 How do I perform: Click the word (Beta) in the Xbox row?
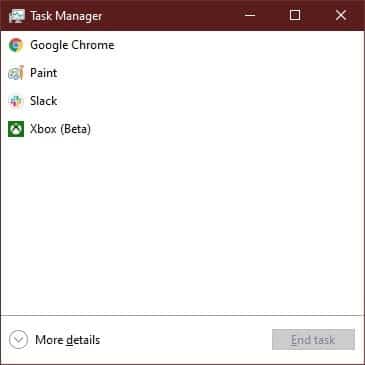(75, 129)
